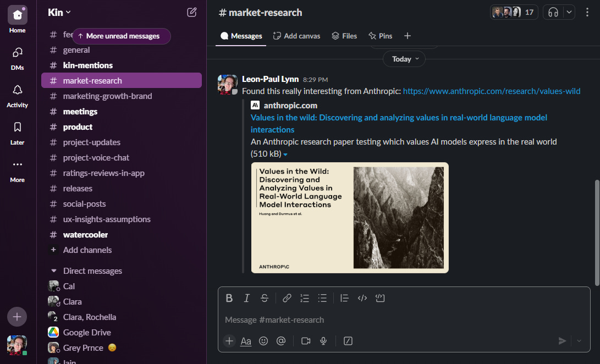Open the Values in the Wild preview image
The height and width of the screenshot is (364, 600).
(350, 218)
